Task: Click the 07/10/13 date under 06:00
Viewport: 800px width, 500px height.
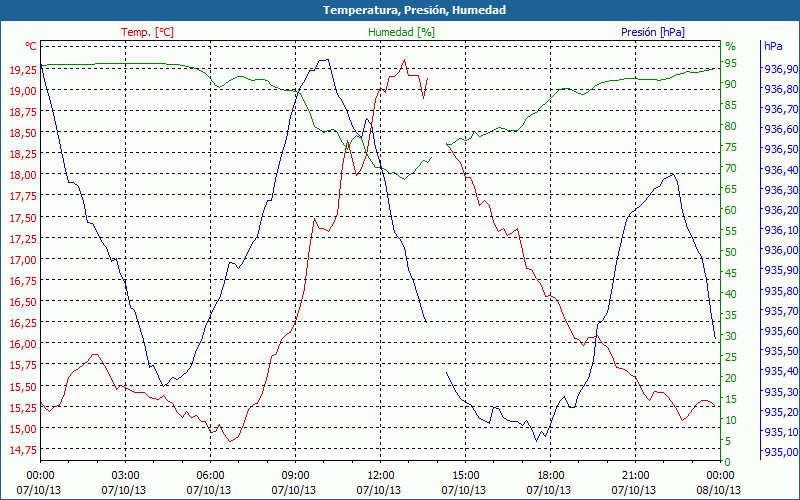Action: tap(209, 490)
